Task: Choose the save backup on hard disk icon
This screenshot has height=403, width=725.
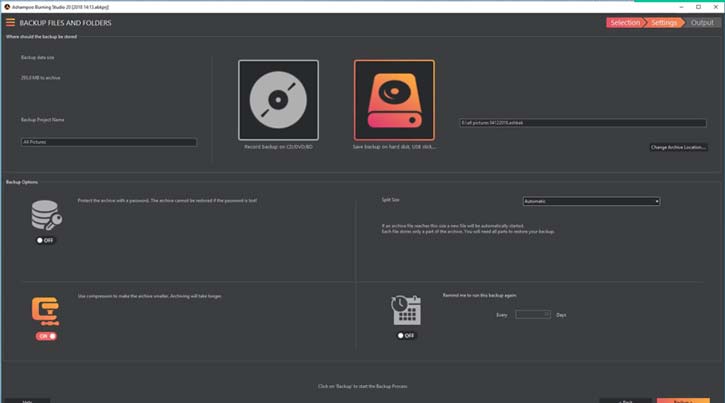Action: (x=394, y=100)
